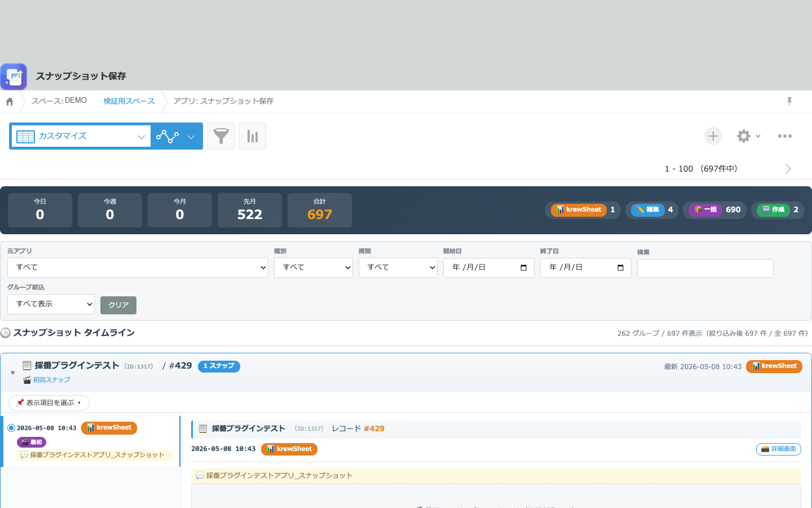Click krewSheet badge beside left timeline timestamp
Viewport: 812px width, 508px height.
(x=109, y=428)
